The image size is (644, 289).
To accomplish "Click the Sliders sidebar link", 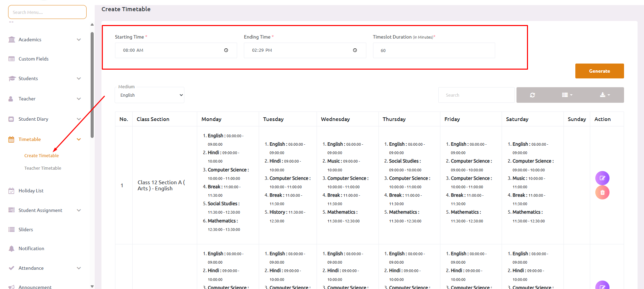I will point(26,230).
